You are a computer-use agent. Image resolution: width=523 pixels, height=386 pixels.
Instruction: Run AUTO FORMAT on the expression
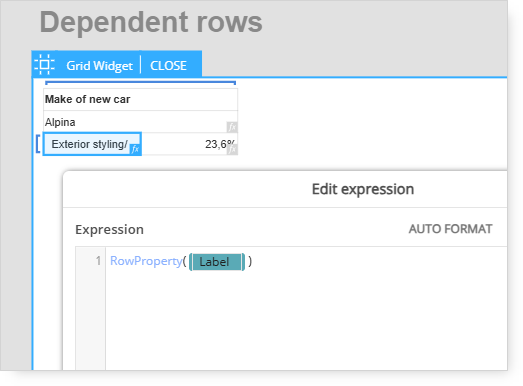pos(450,229)
